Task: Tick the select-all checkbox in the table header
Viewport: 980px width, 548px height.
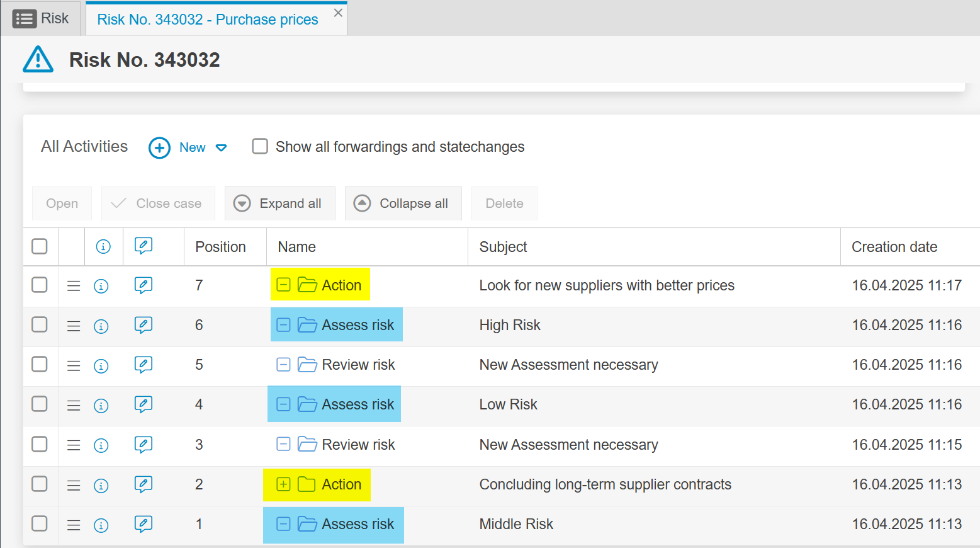Action: pos(40,246)
